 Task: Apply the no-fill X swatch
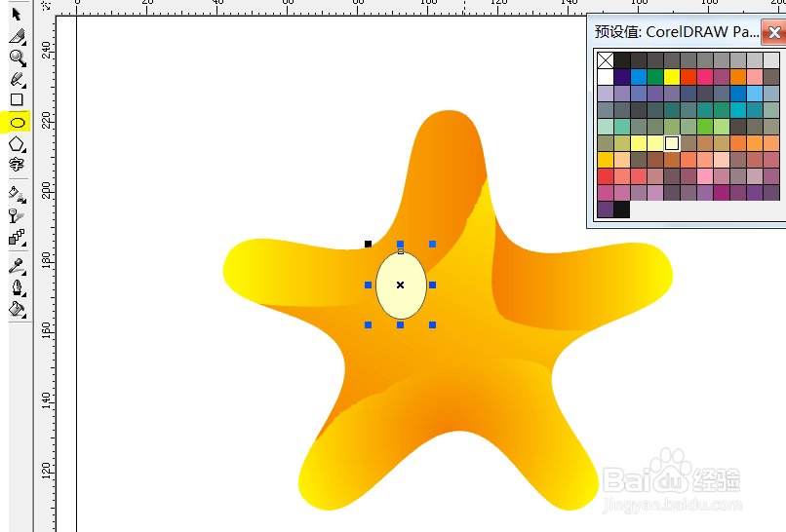(606, 60)
